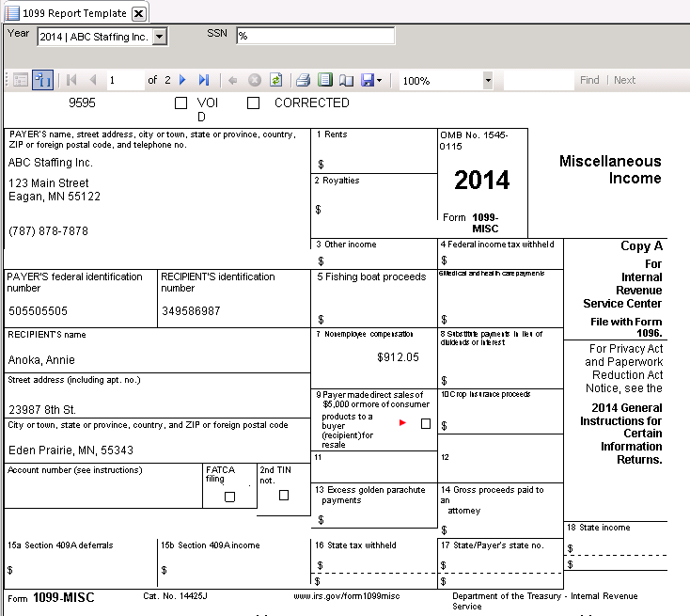Toggle the show parameters icon

(x=42, y=80)
